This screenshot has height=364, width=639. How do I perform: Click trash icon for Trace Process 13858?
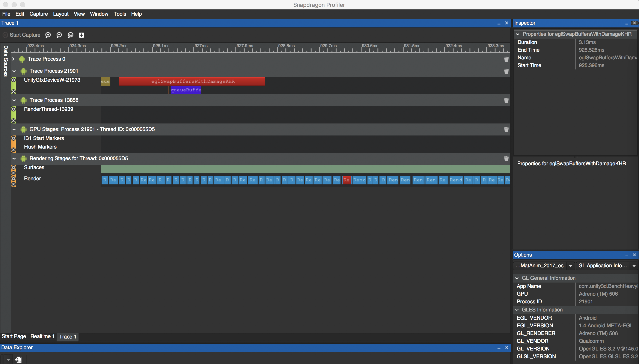pos(506,100)
